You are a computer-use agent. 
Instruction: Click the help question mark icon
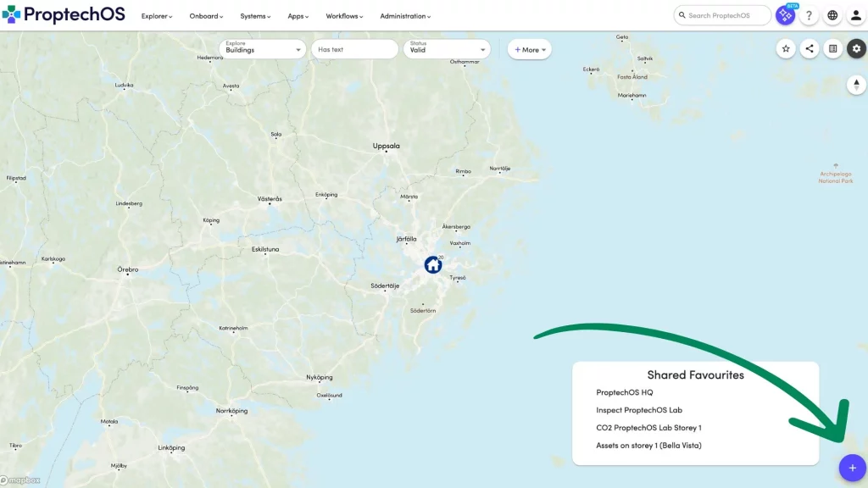[810, 15]
